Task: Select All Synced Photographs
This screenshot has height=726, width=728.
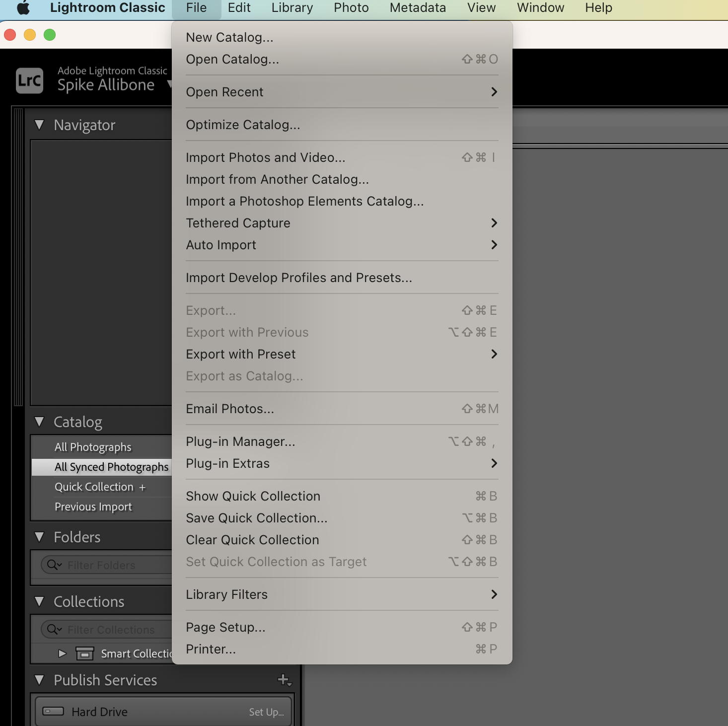Action: (x=102, y=467)
